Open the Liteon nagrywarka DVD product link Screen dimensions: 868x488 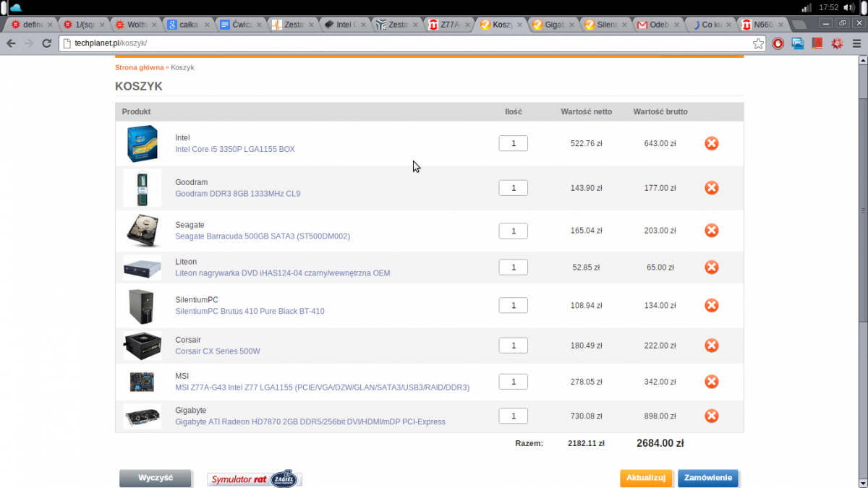tap(283, 273)
